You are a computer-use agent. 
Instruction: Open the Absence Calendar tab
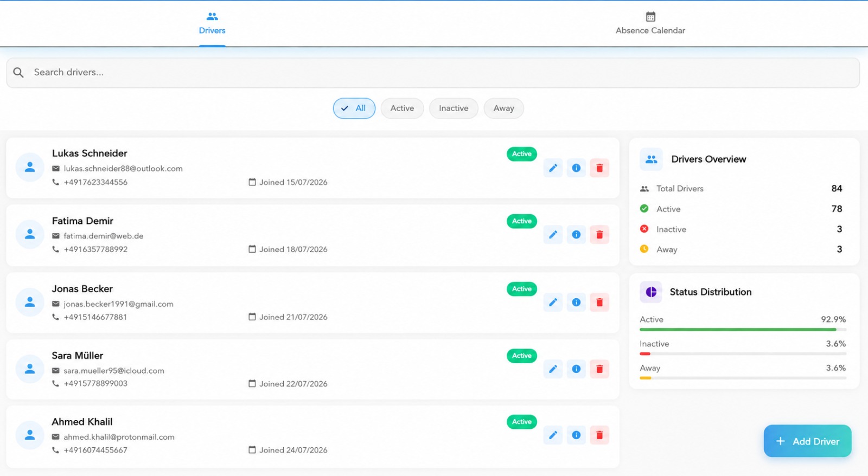(x=650, y=23)
